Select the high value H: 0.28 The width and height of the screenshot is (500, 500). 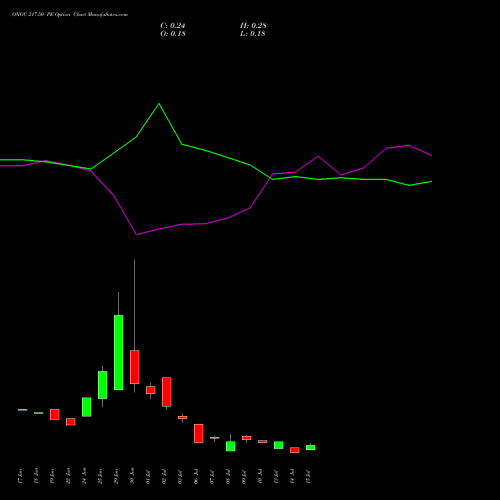tap(253, 26)
